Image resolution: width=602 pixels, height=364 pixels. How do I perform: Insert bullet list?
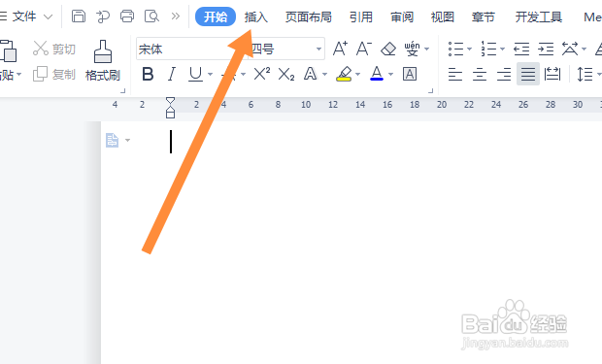(455, 49)
